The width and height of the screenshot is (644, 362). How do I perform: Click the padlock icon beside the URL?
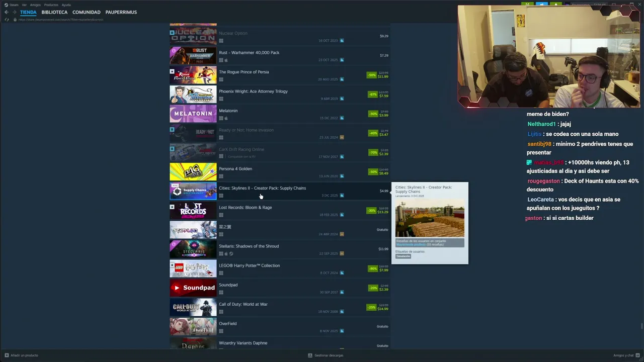(15, 20)
